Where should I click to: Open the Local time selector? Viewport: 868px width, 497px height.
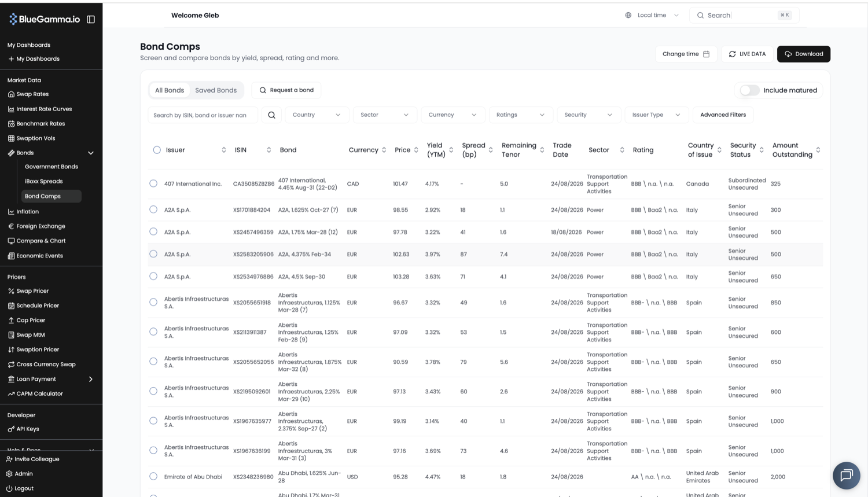652,15
